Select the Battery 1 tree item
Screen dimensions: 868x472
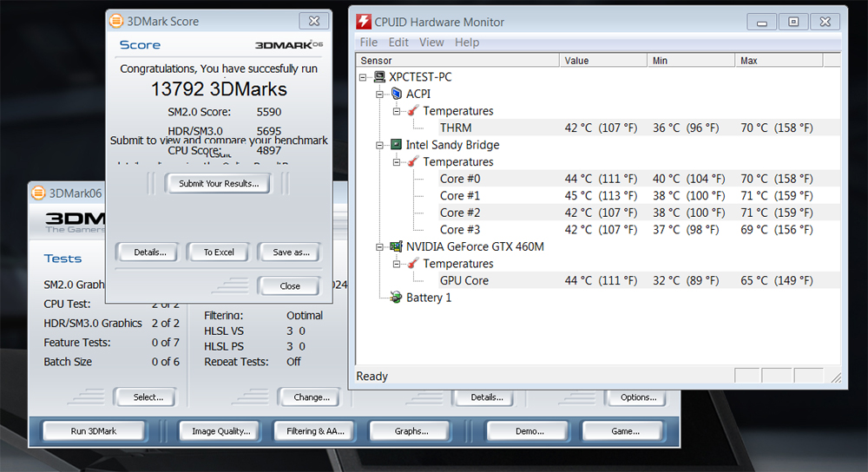click(x=429, y=298)
